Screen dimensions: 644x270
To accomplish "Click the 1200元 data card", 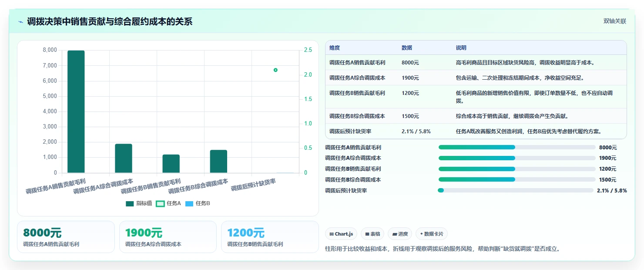I will (x=270, y=237).
